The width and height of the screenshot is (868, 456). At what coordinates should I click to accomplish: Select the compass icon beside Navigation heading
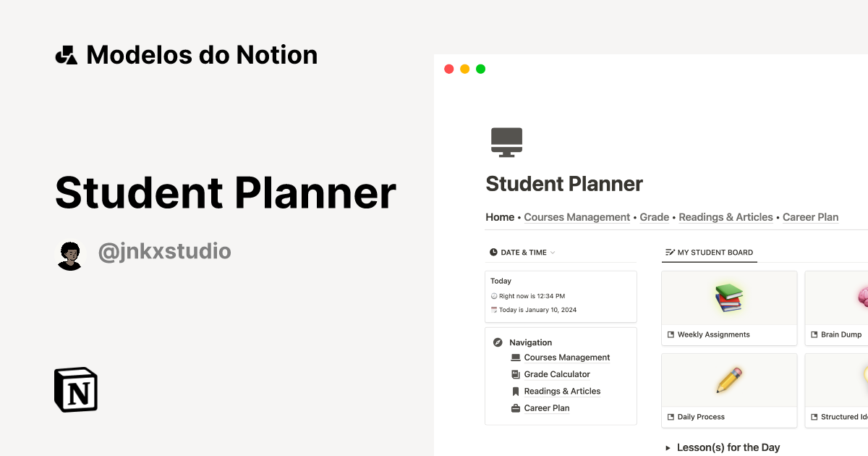pos(497,342)
